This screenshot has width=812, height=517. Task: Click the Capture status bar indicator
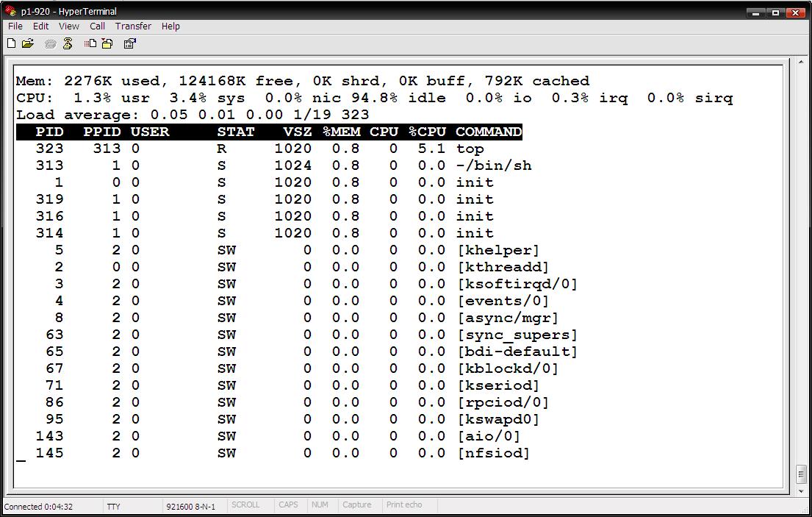tap(357, 505)
